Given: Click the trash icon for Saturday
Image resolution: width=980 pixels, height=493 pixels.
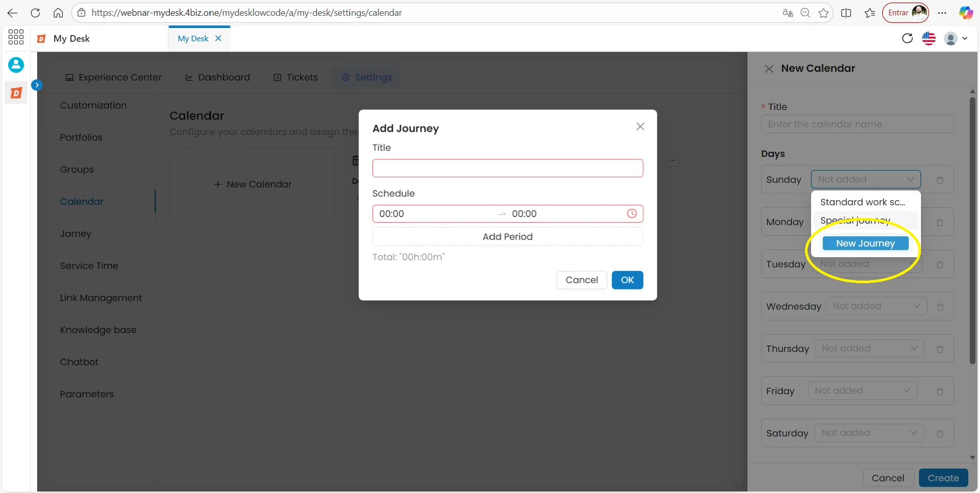Looking at the screenshot, I should [x=940, y=433].
